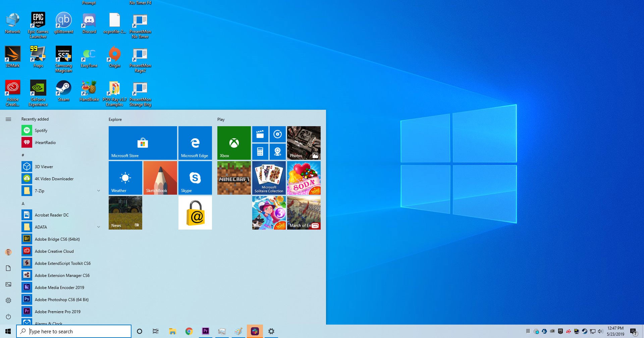Open the Epic Games Launcher desktop icon
Viewport: 644px width, 338px height.
pyautogui.click(x=38, y=26)
